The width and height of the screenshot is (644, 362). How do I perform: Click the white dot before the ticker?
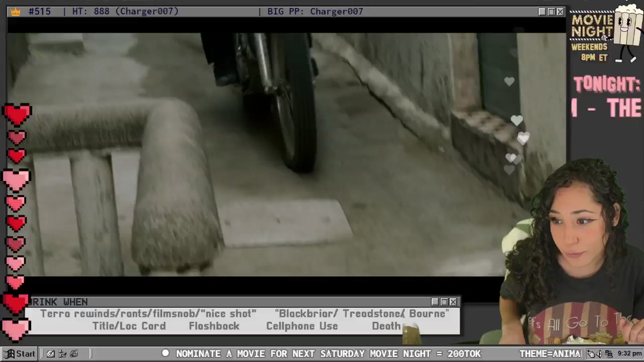pyautogui.click(x=165, y=353)
